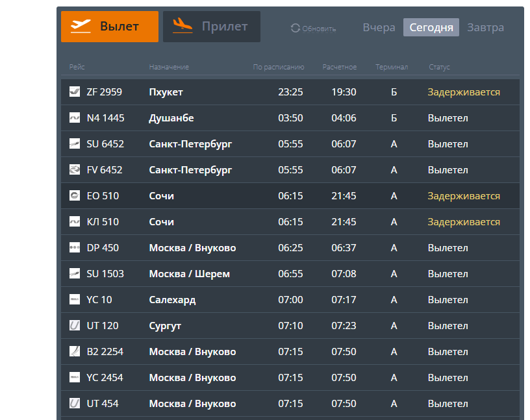Click the Задерживается status for EO 510
This screenshot has height=420, width=530.
pos(464,196)
